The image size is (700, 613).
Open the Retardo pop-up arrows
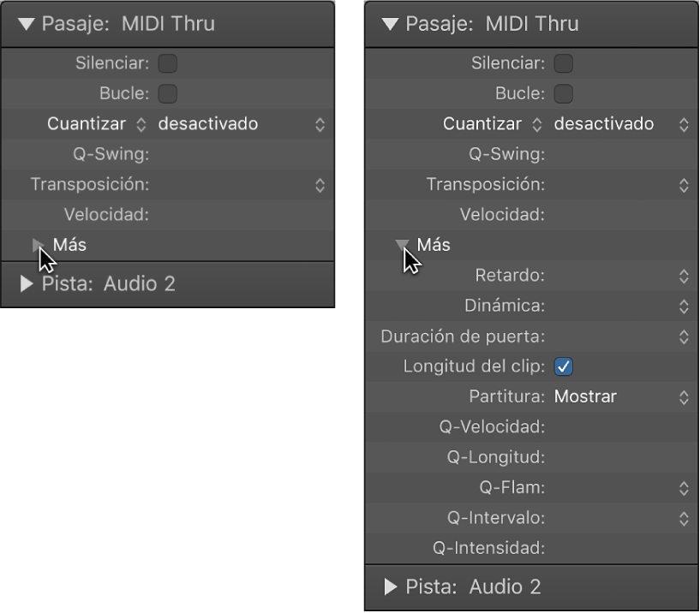[684, 276]
